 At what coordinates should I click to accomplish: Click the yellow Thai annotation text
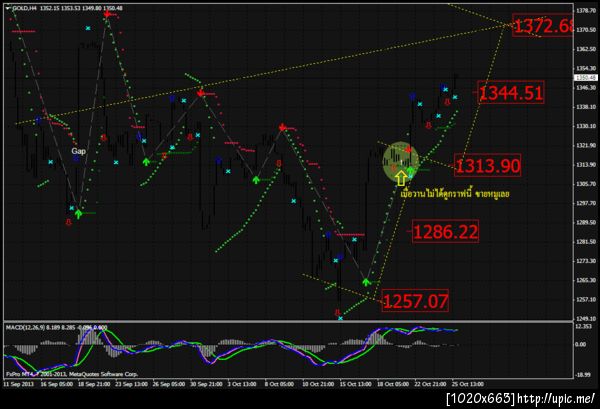(x=455, y=194)
